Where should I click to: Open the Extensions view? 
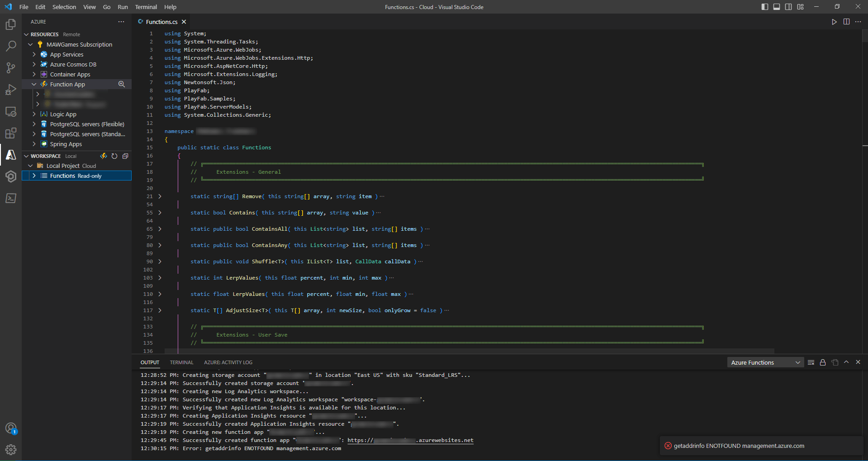(10, 133)
